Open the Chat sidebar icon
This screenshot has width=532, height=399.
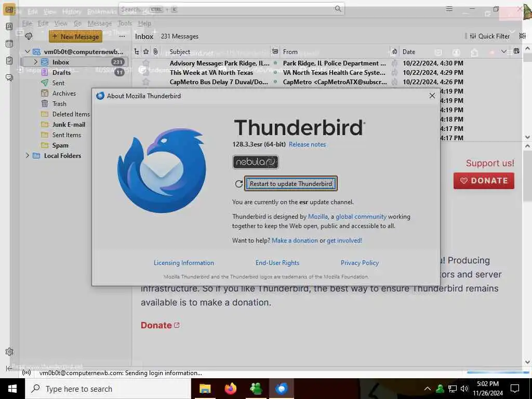coord(9,78)
